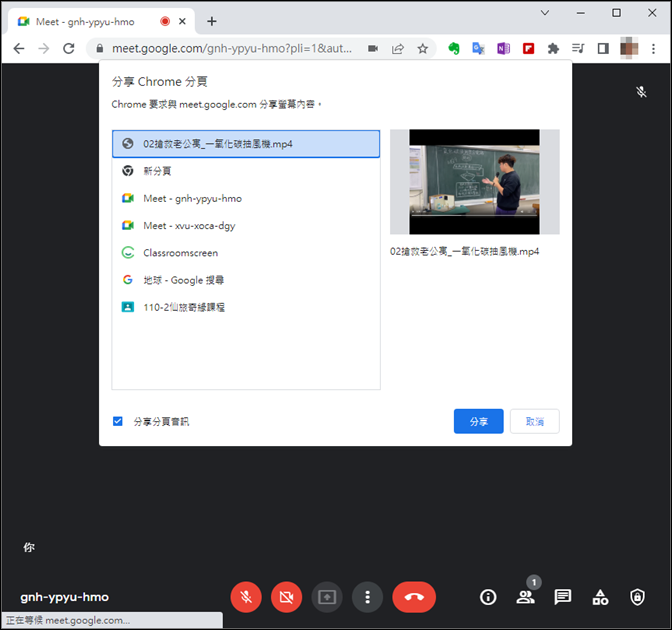
Task: Open Meet more options menu
Action: click(367, 597)
